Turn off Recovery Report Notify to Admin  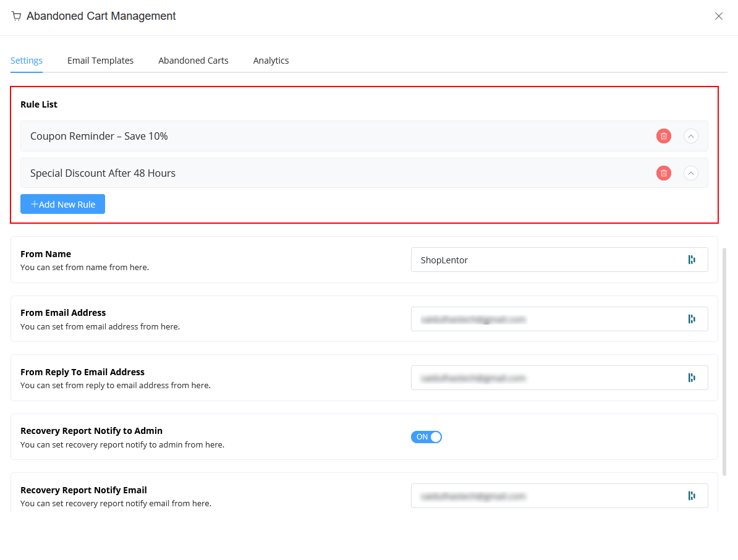coord(426,437)
